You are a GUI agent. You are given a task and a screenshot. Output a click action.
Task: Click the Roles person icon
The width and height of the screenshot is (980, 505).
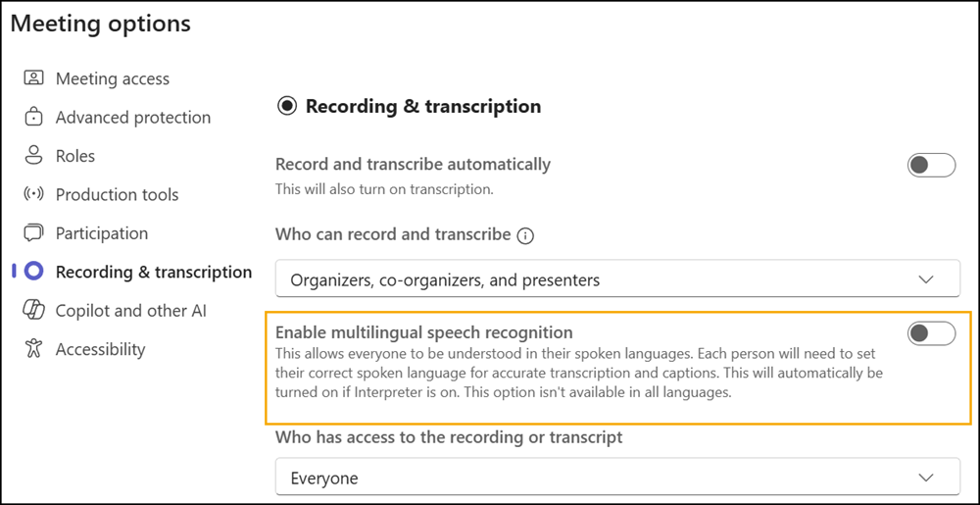pos(34,156)
